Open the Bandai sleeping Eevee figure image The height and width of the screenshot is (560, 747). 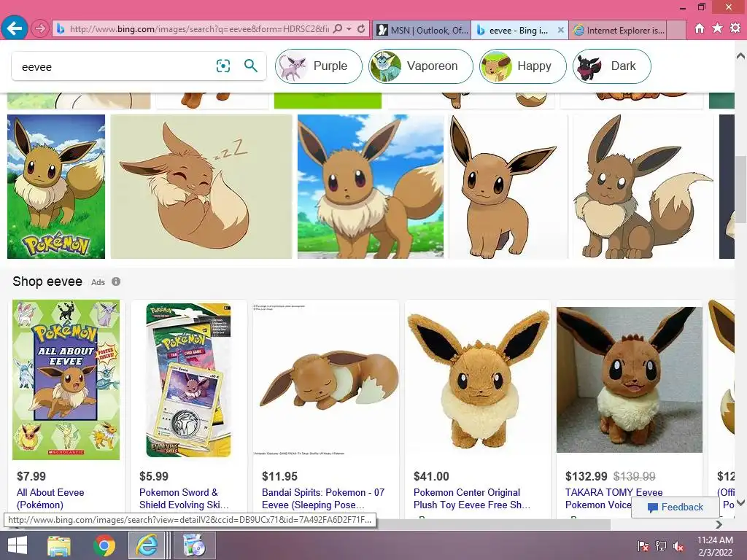tap(326, 379)
